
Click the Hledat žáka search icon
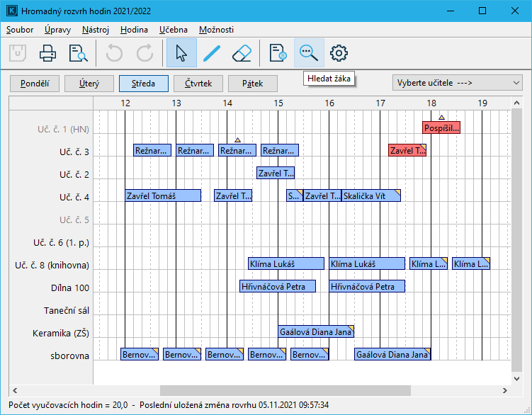pos(309,53)
